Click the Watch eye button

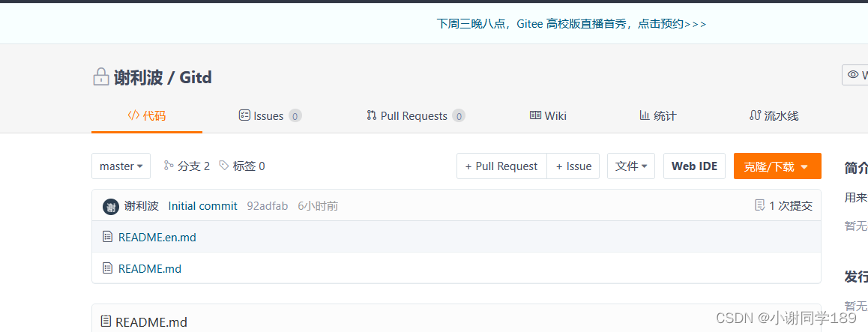pyautogui.click(x=856, y=75)
